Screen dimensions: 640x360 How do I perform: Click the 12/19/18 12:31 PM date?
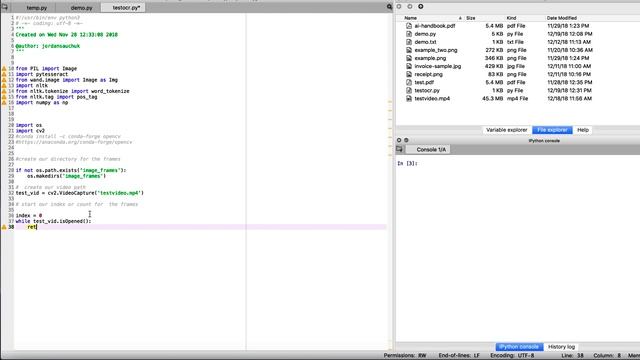click(570, 91)
